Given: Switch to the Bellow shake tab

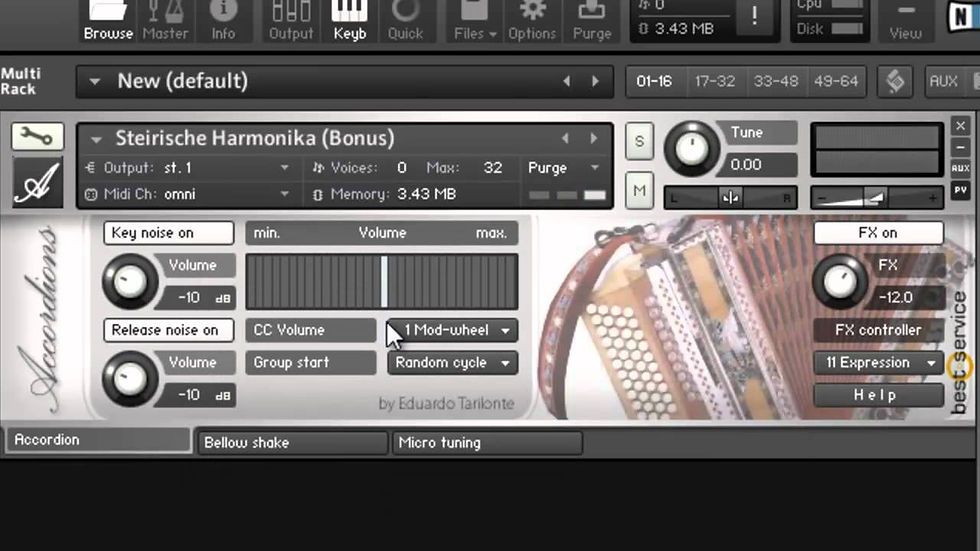Looking at the screenshot, I should pyautogui.click(x=292, y=443).
